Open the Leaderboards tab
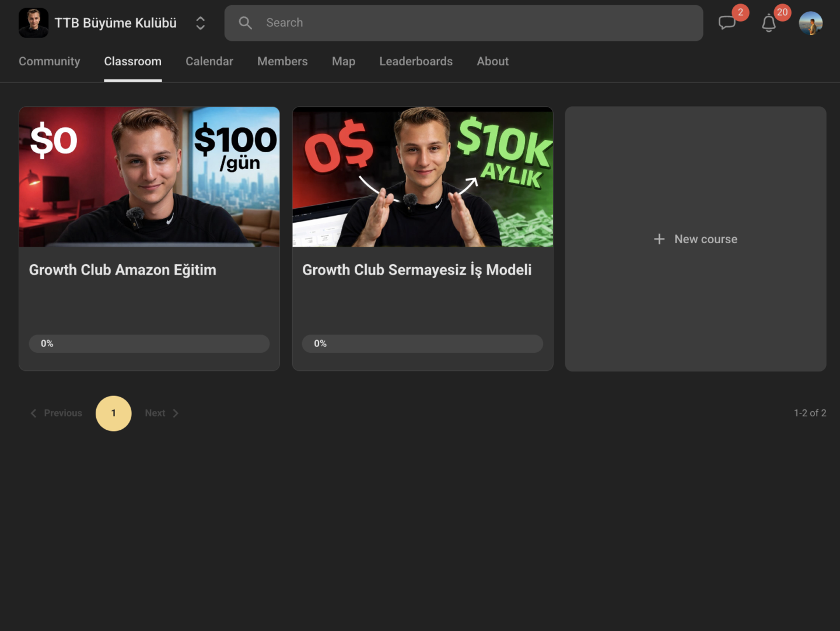This screenshot has width=840, height=631. tap(416, 61)
